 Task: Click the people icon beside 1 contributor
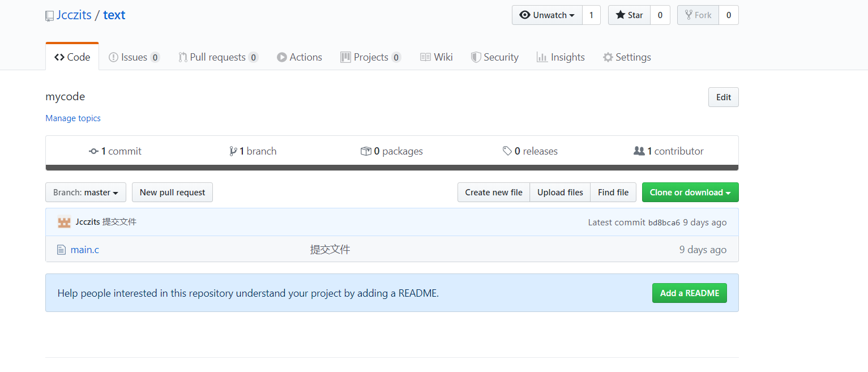click(639, 151)
